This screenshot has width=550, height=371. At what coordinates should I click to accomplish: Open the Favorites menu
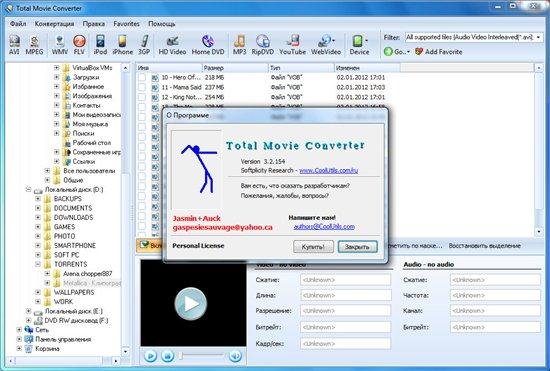click(126, 24)
